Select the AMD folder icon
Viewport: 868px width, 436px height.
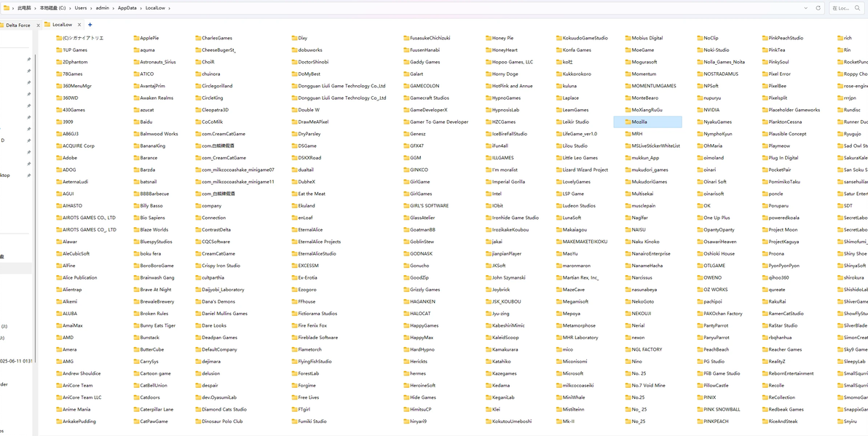tap(59, 338)
